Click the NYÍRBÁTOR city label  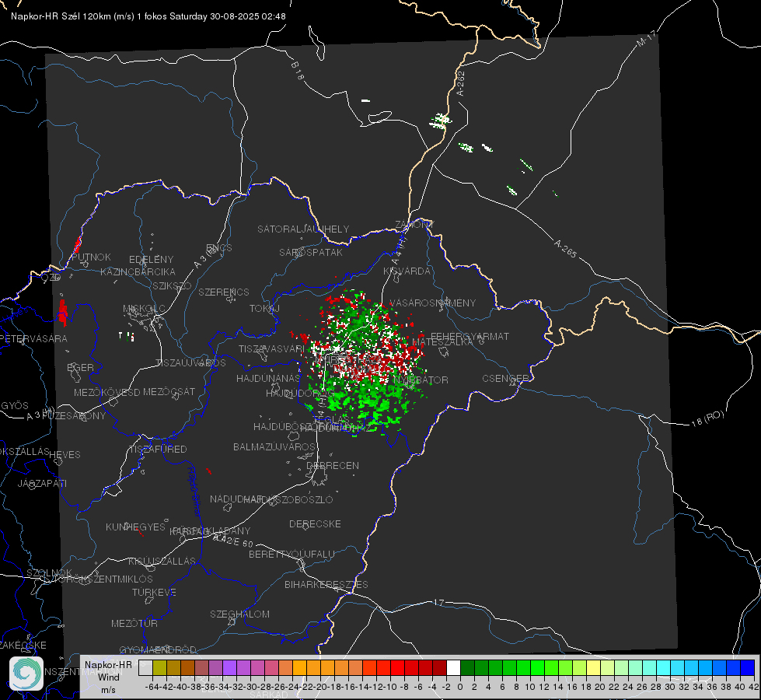coord(421,380)
